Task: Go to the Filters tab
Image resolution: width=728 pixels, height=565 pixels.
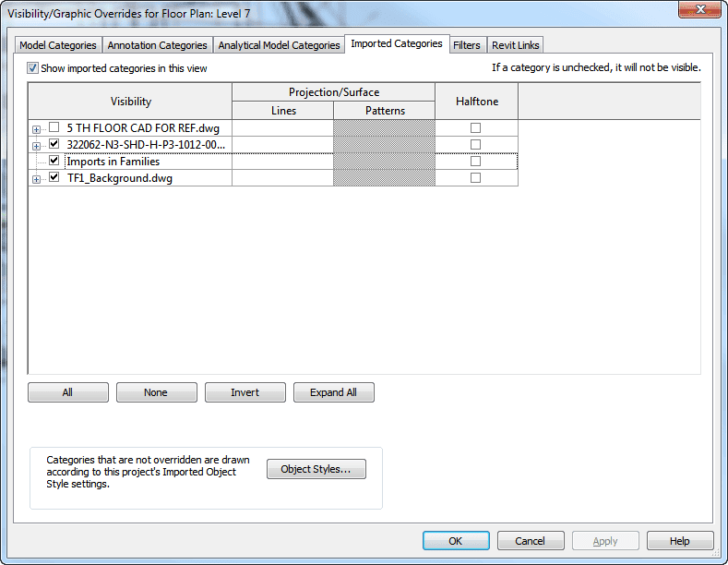Action: click(466, 45)
